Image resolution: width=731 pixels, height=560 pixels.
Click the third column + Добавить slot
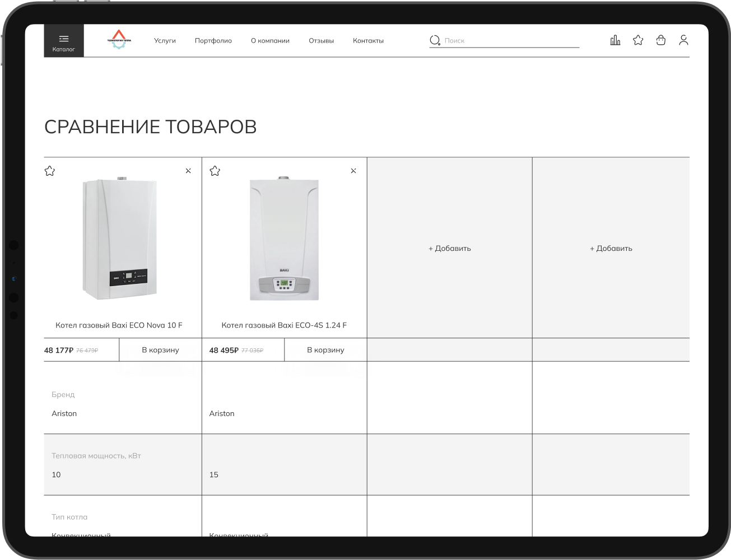[x=450, y=248]
